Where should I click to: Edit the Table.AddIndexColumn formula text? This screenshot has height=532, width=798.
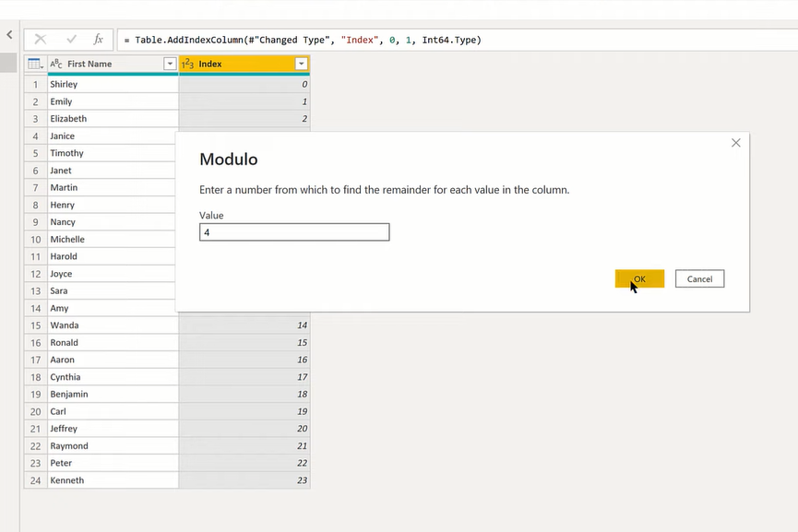pyautogui.click(x=308, y=40)
